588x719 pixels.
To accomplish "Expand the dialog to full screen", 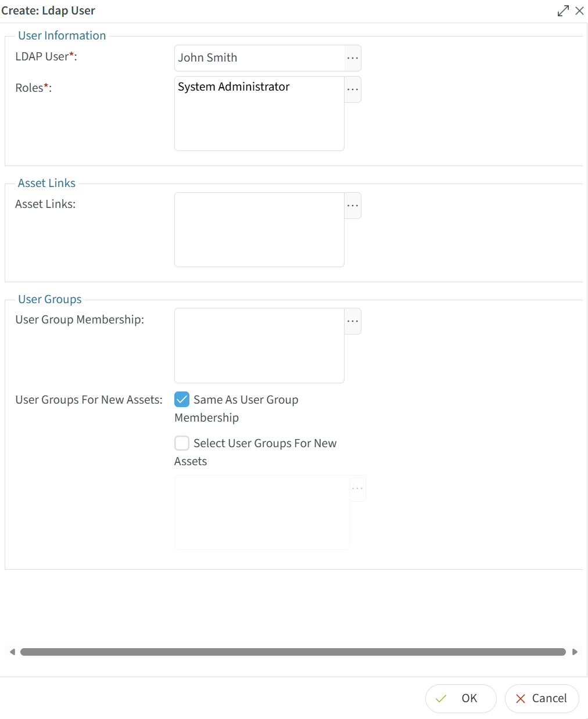I will [x=562, y=10].
